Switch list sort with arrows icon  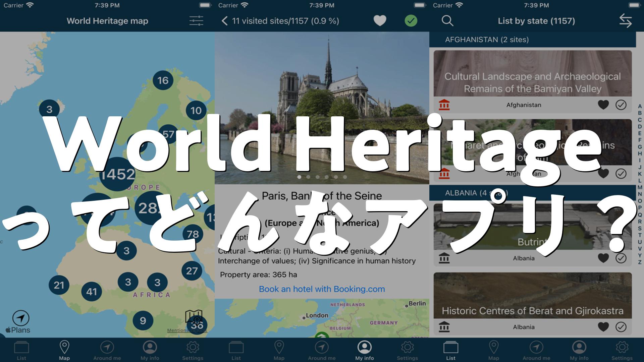(625, 21)
